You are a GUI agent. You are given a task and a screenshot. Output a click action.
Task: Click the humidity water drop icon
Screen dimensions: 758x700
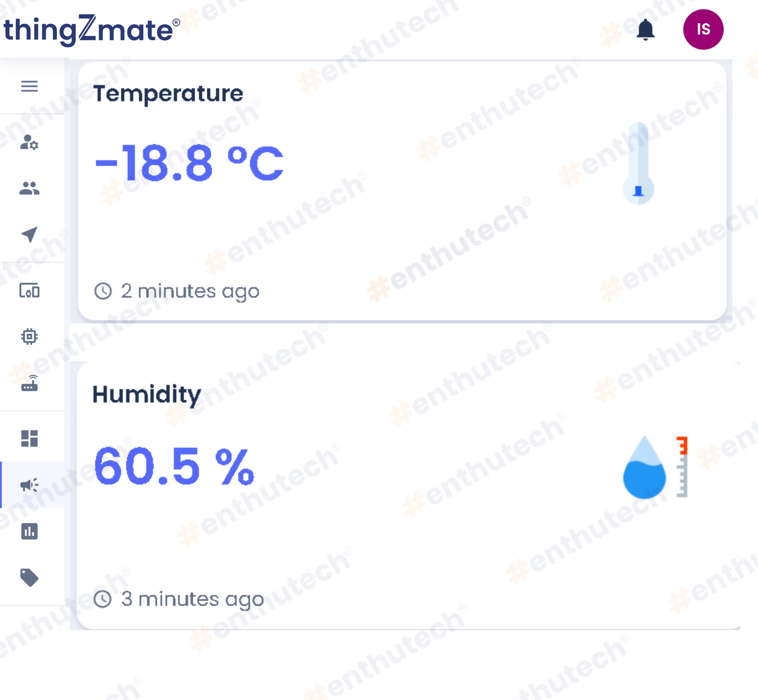coord(645,467)
